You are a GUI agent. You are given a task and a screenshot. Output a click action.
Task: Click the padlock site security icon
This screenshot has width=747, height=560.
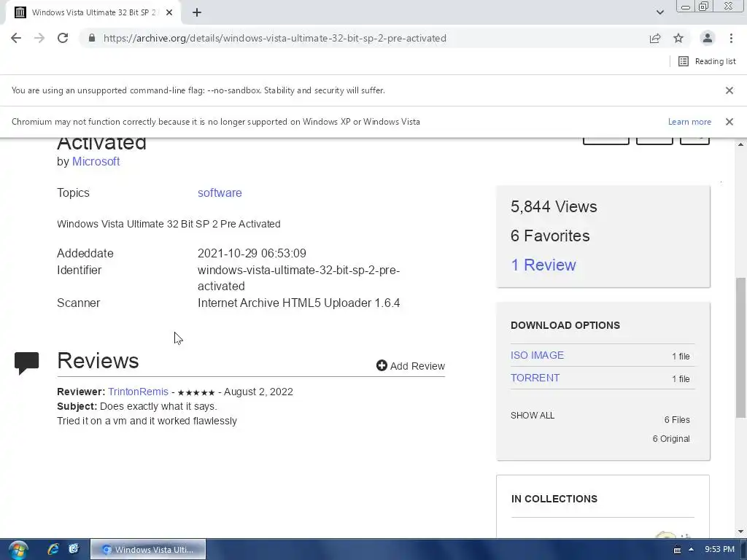[92, 38]
